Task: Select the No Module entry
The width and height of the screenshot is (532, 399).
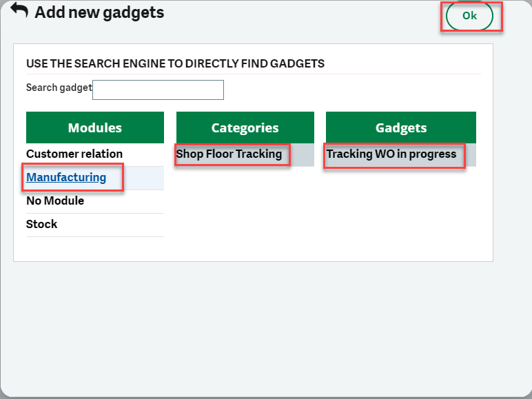Action: point(55,201)
